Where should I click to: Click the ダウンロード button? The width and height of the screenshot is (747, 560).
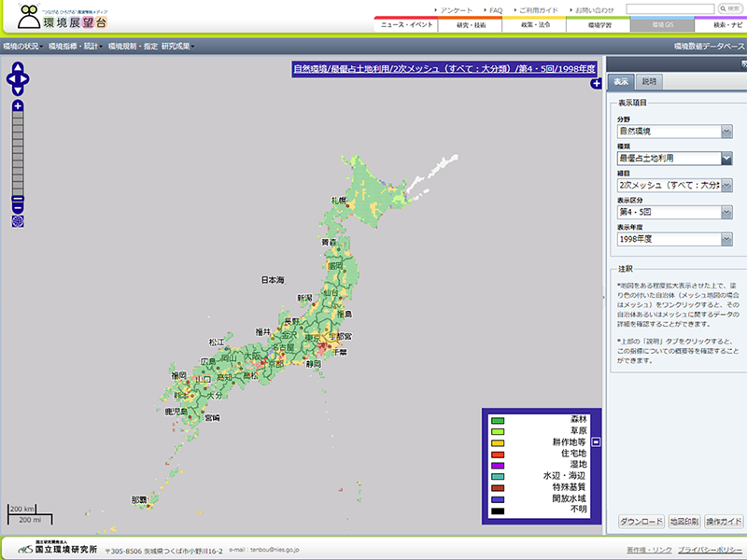(641, 522)
